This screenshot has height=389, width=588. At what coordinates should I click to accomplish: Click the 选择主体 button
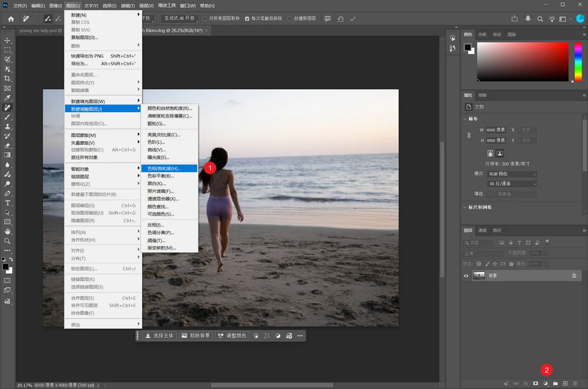coord(159,336)
